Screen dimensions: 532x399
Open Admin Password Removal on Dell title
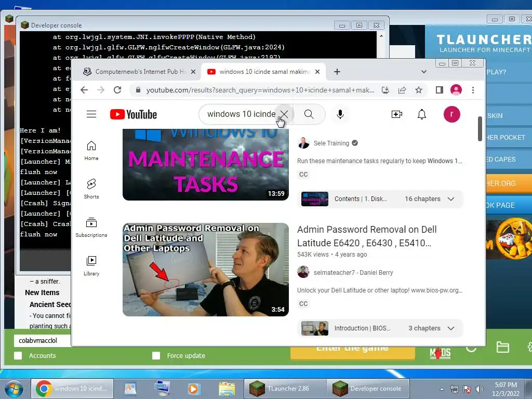coord(367,236)
